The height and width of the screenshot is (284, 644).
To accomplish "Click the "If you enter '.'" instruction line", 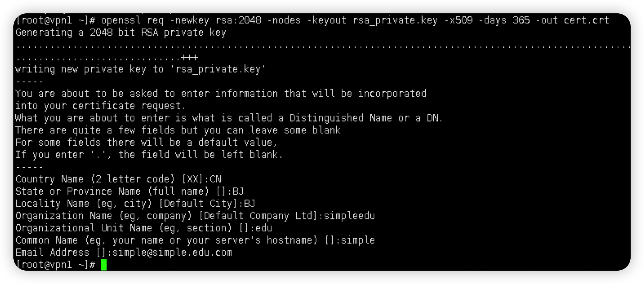I will tap(149, 155).
